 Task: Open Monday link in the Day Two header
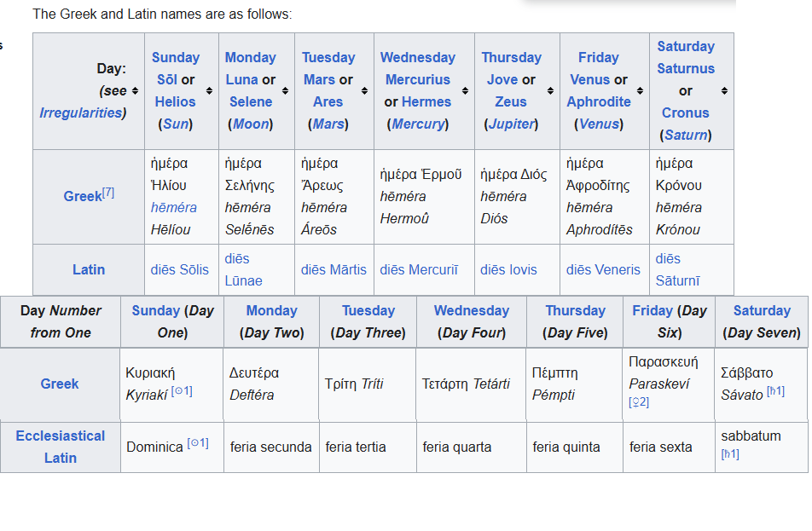point(271,310)
